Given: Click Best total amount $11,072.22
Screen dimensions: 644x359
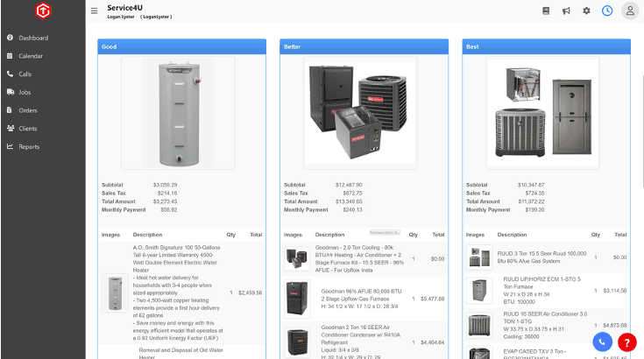Looking at the screenshot, I should 531,201.
